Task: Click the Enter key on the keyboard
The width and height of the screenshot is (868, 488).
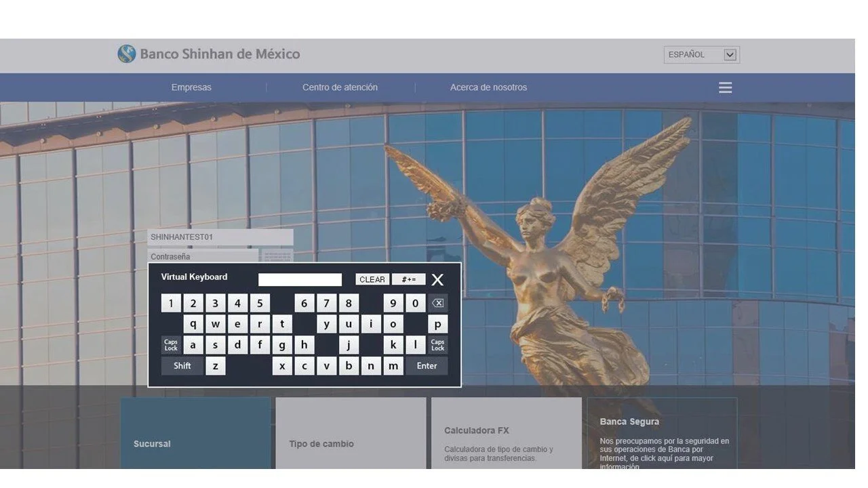Action: [x=427, y=366]
